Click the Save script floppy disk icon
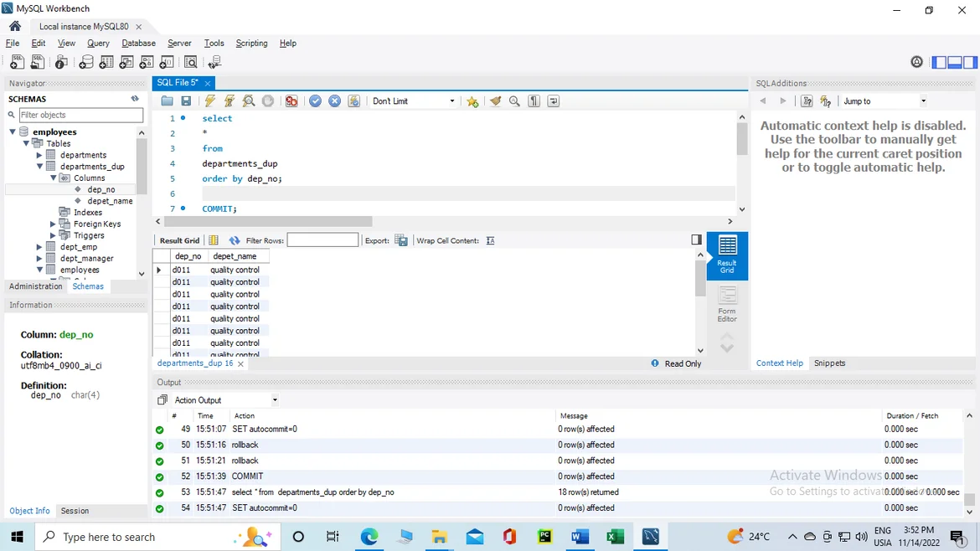This screenshot has height=551, width=980. (x=186, y=101)
